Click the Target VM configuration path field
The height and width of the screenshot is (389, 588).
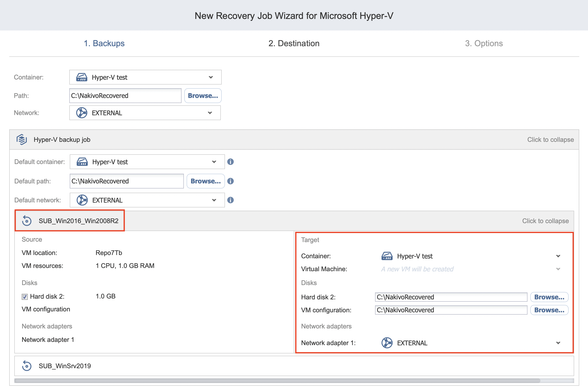pos(451,310)
